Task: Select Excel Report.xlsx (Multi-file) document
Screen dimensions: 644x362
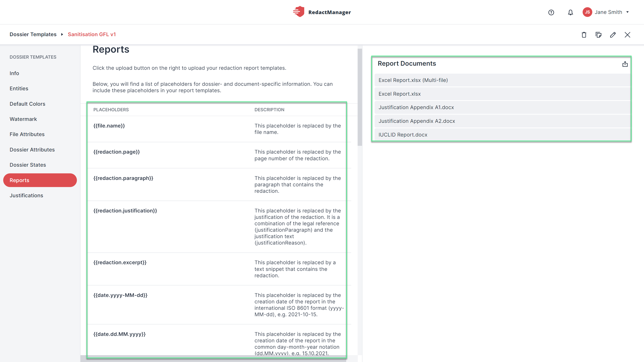Action: coord(502,80)
